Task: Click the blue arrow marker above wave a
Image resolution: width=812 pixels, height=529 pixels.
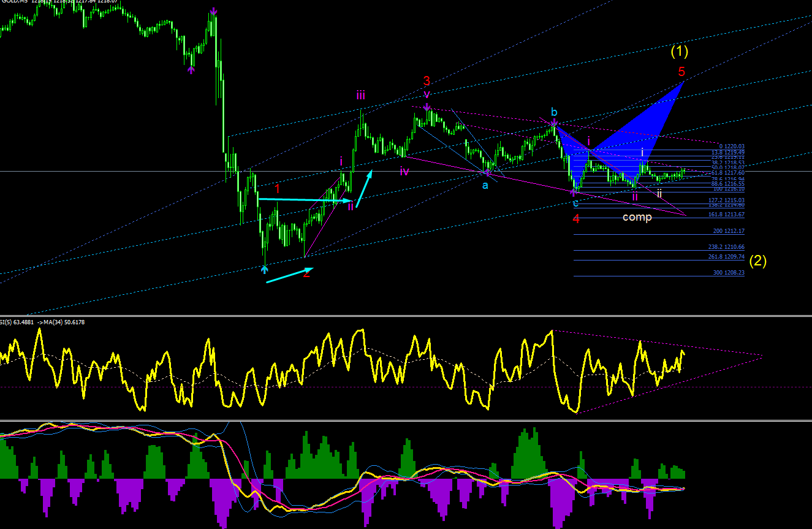Action: click(x=488, y=173)
